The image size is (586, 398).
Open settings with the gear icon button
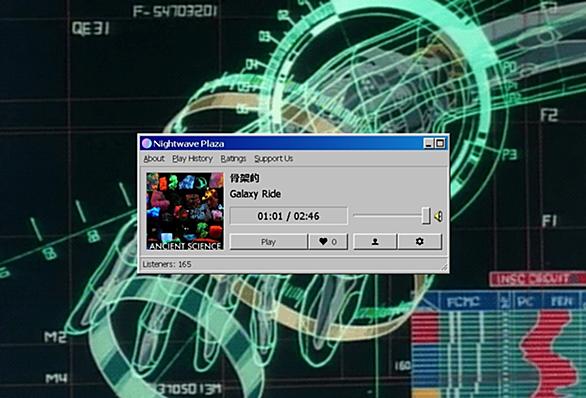pos(420,241)
